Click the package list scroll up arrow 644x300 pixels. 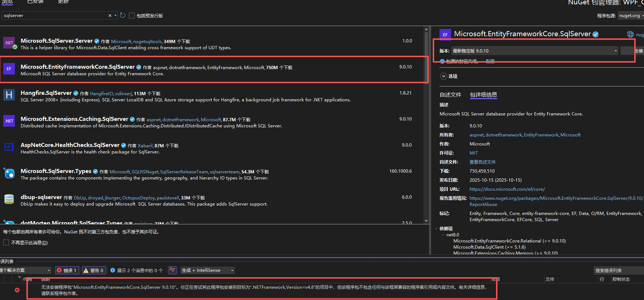pyautogui.click(x=426, y=29)
